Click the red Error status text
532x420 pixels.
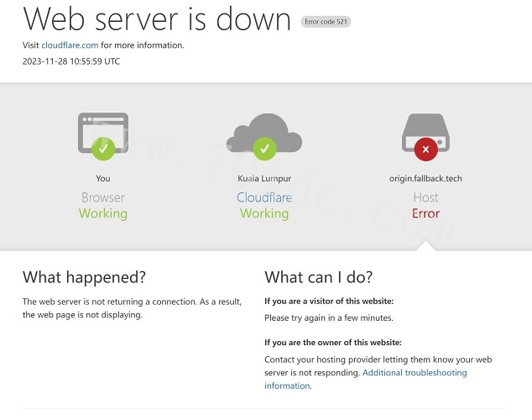click(425, 213)
